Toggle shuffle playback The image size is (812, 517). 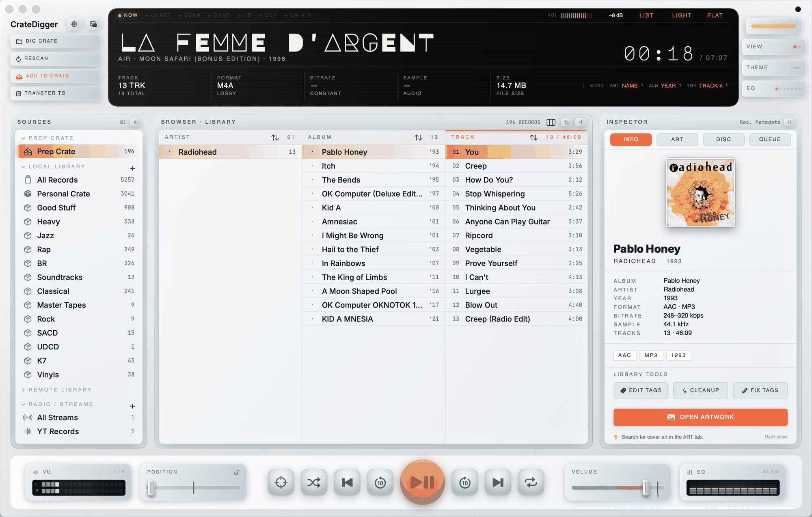[314, 483]
